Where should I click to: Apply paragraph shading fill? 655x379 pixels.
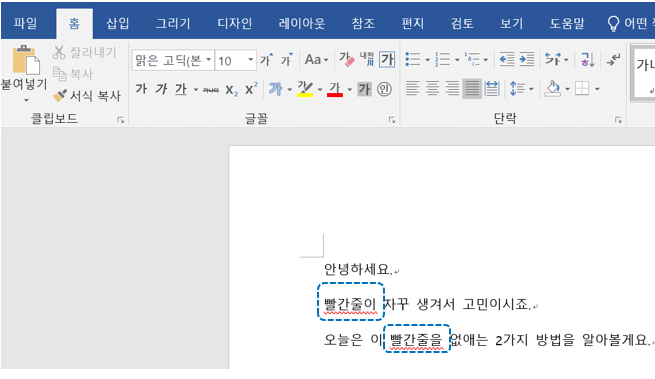553,89
